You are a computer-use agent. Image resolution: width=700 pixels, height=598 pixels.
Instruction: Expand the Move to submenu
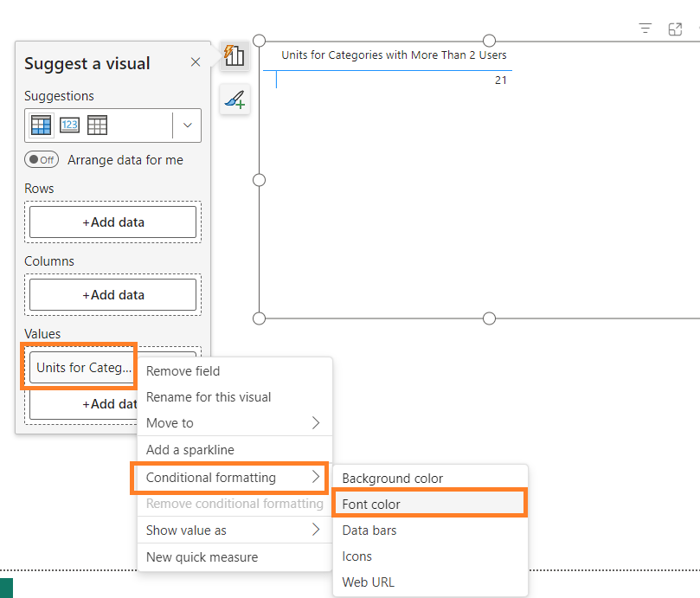tap(234, 423)
